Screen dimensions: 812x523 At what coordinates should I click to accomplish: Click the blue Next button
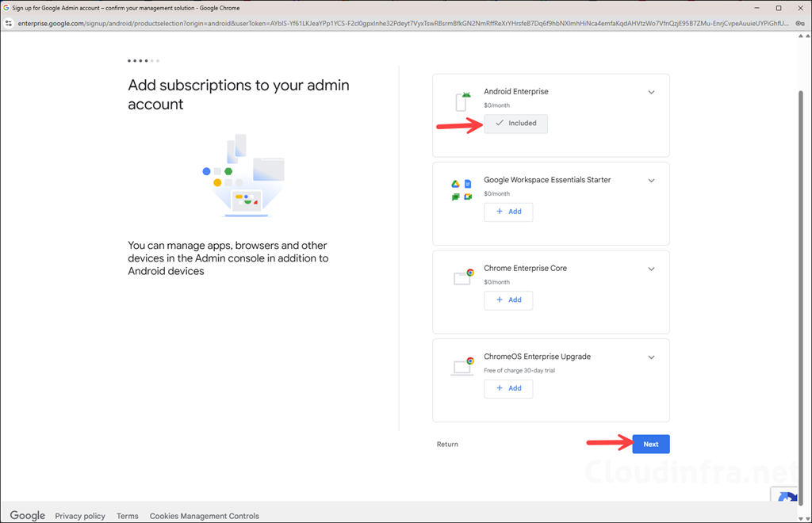tap(651, 444)
